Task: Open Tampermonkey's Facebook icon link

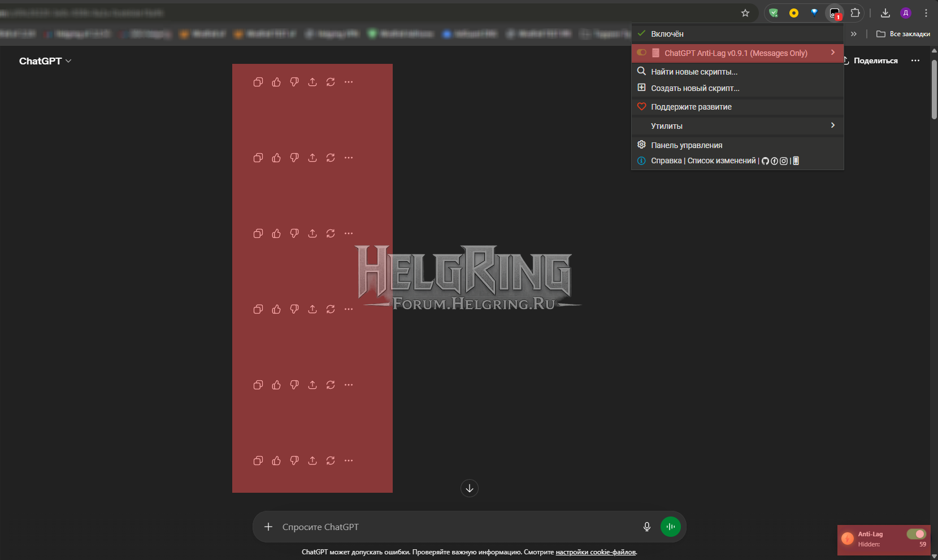Action: (775, 161)
